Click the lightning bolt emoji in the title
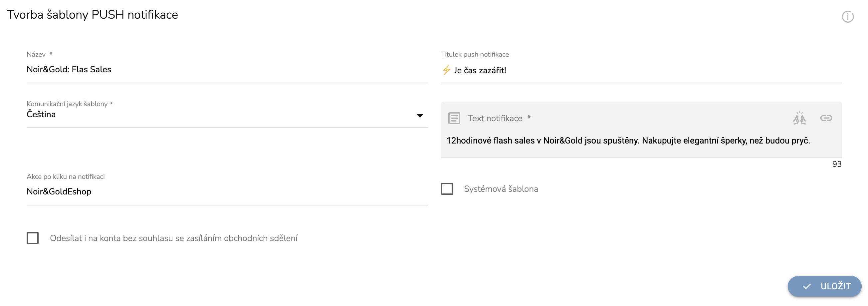868x306 pixels. point(446,70)
